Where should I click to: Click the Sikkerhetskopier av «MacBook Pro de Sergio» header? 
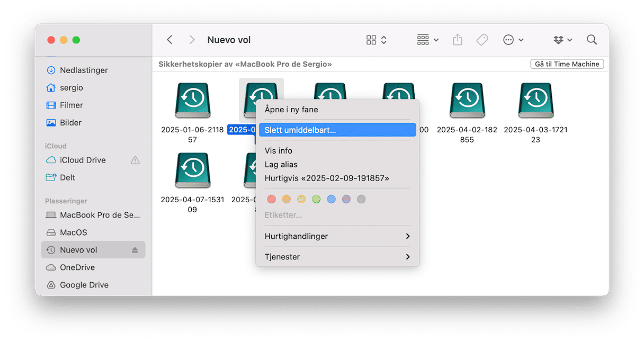coord(245,64)
